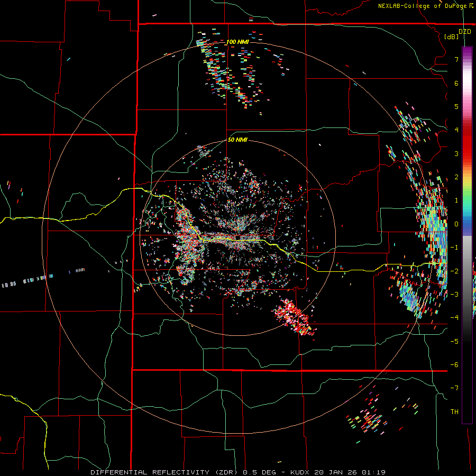Click the -6 value on the scale
Screen dimensions: 476x476
454,364
